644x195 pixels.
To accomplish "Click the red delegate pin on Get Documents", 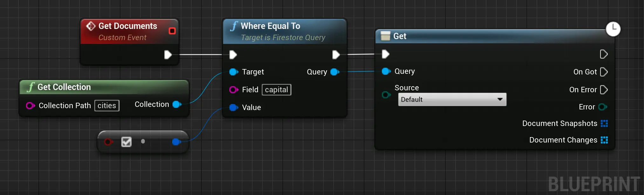I will pos(172,31).
